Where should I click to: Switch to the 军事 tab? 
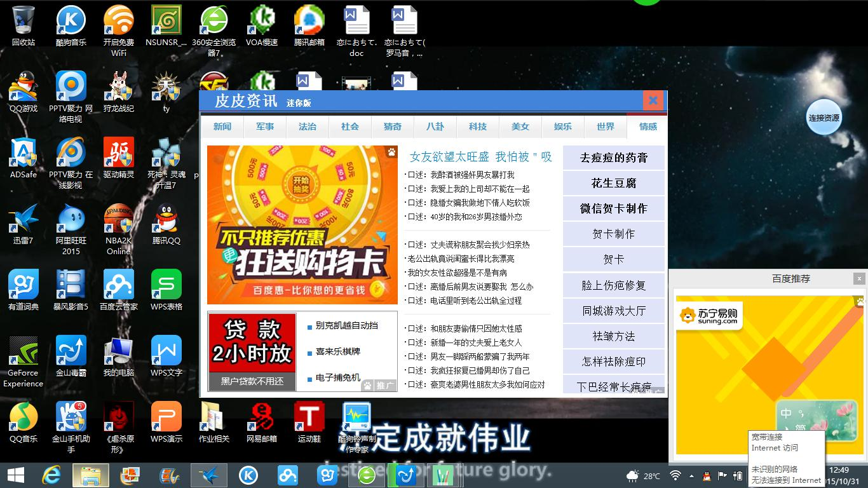tap(264, 126)
